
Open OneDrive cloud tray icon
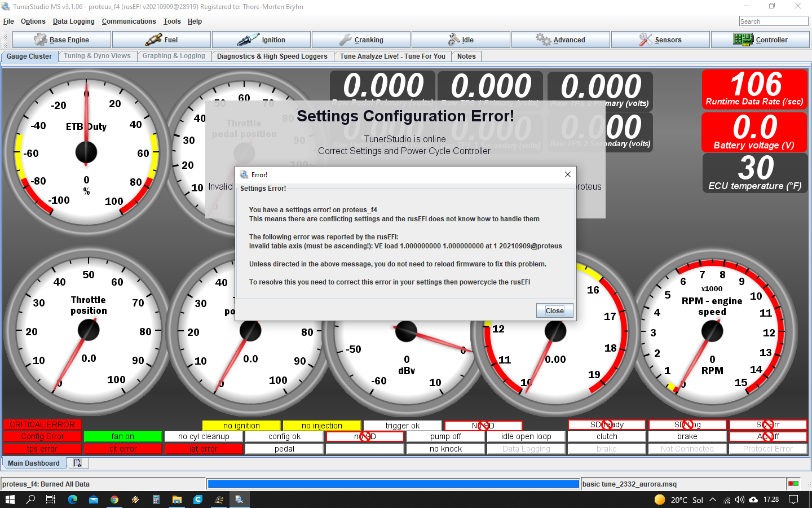point(753,500)
